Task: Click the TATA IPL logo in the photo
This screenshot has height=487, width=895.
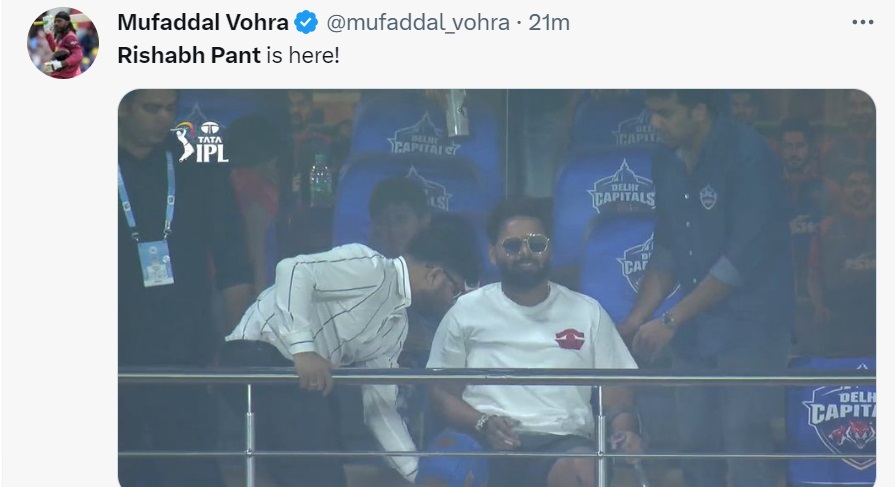Action: click(199, 142)
